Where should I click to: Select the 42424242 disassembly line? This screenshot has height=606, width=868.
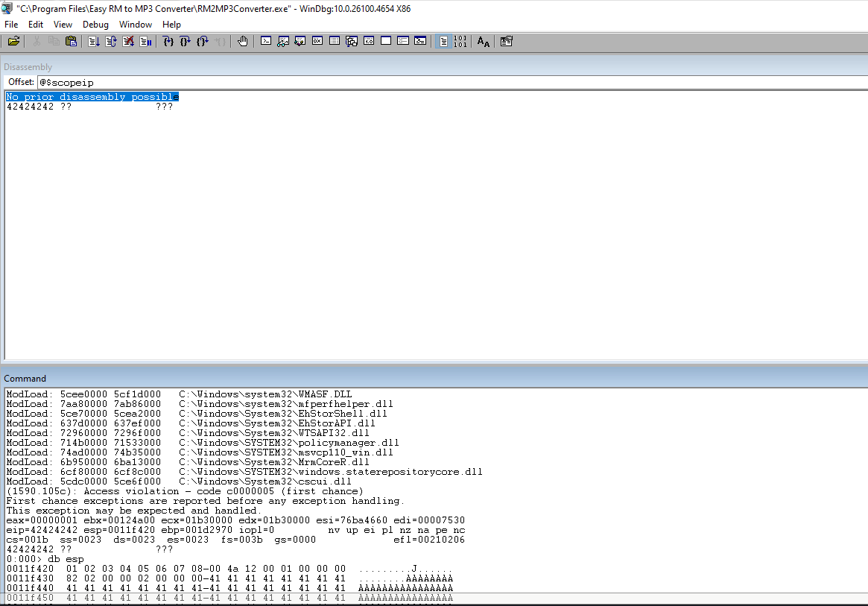click(89, 107)
